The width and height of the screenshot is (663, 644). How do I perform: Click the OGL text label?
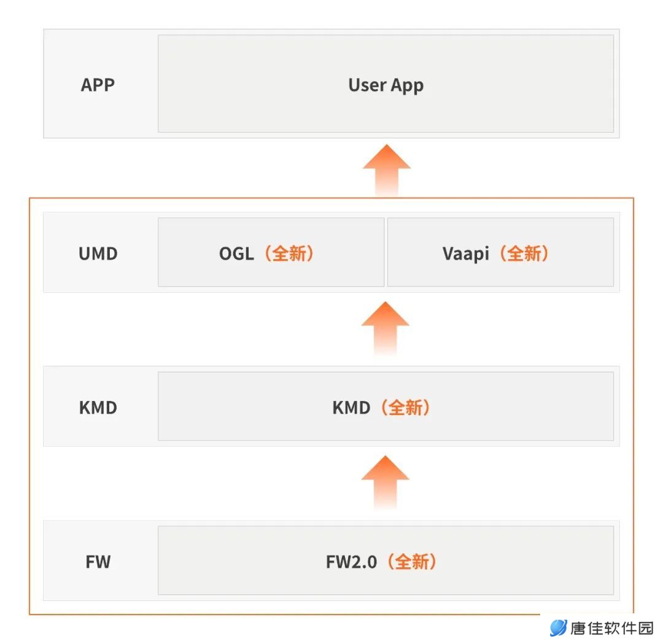(237, 254)
